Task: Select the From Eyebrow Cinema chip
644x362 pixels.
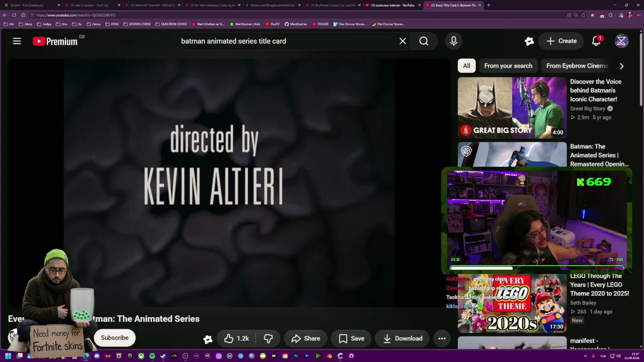Action: (x=577, y=66)
